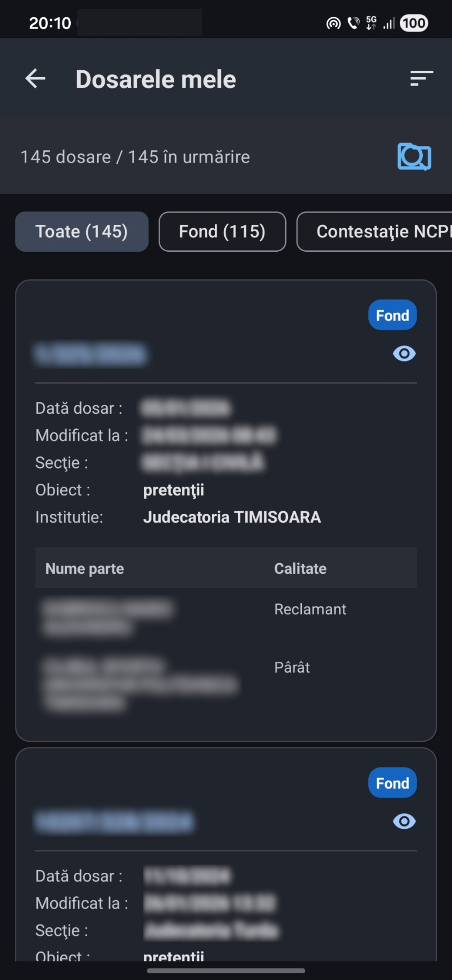Viewport: 452px width, 980px height.
Task: Tap the Judecatoria TIMISOARA institution text
Action: [x=232, y=517]
